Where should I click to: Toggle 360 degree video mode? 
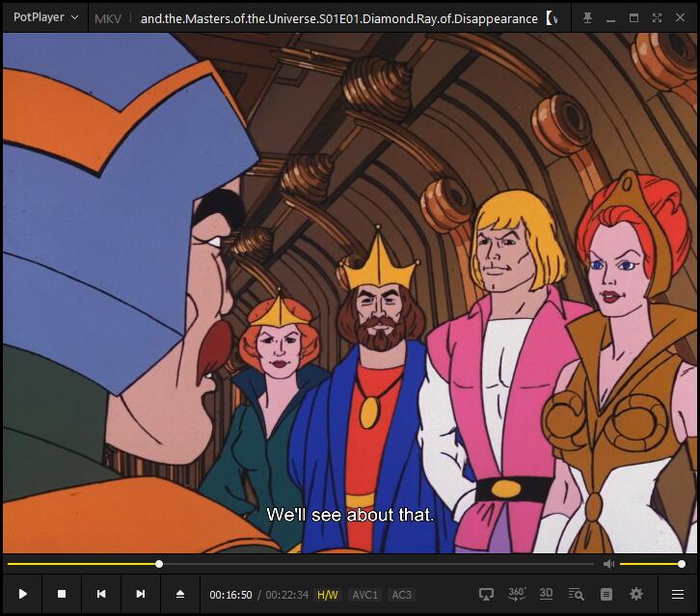pos(517,594)
